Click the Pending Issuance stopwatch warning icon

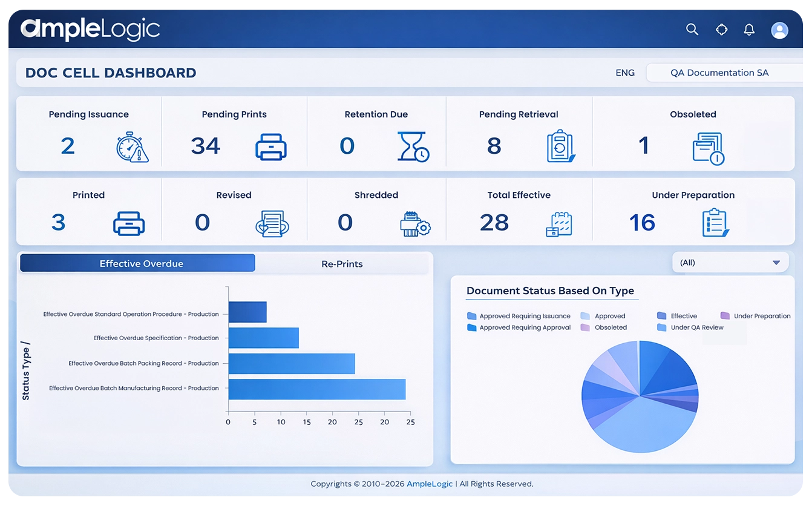click(132, 147)
